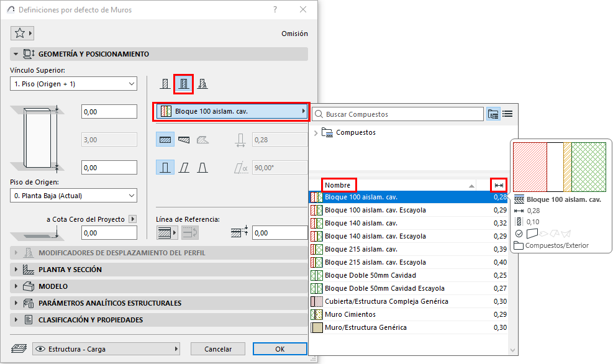Click top offset field above wall
613x364 pixels.
pos(109,111)
